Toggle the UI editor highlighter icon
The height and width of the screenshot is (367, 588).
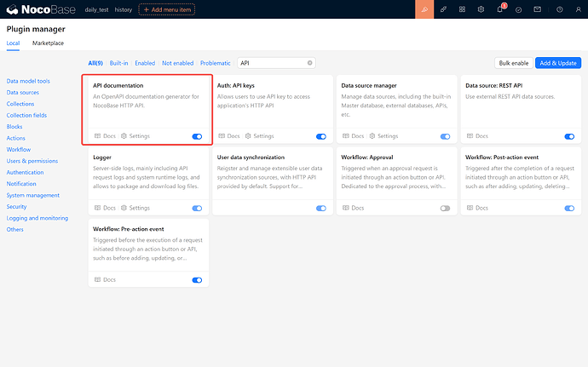point(424,9)
